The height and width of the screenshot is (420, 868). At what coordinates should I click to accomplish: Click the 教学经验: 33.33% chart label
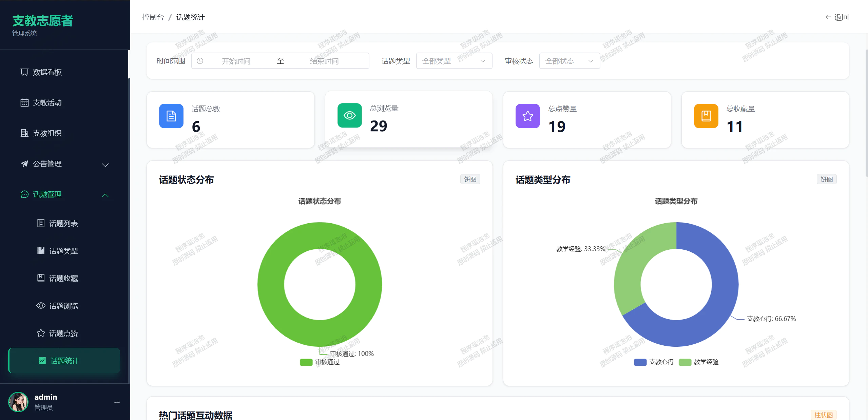click(581, 249)
